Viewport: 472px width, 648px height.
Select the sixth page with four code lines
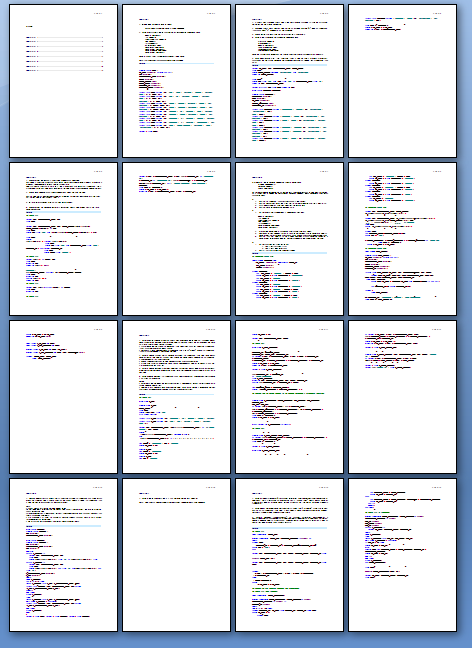tap(176, 239)
